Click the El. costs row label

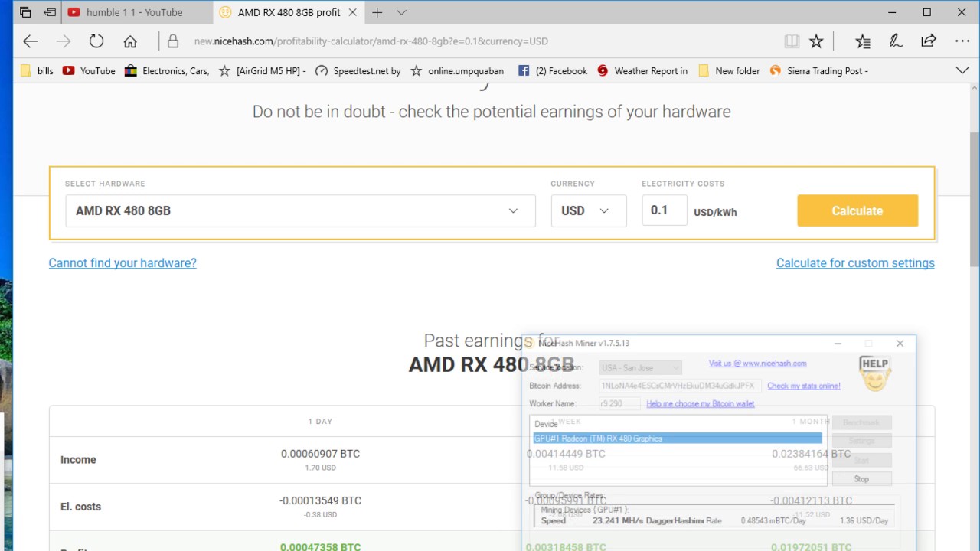[80, 507]
